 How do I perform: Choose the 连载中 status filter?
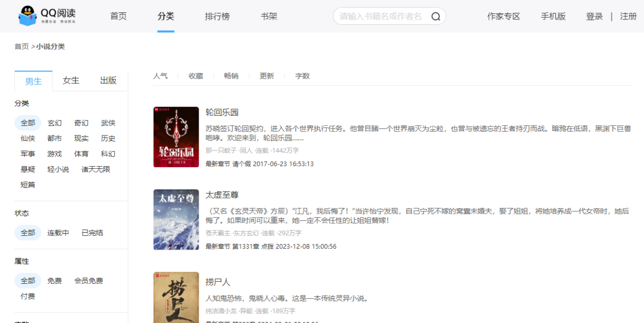(x=58, y=233)
